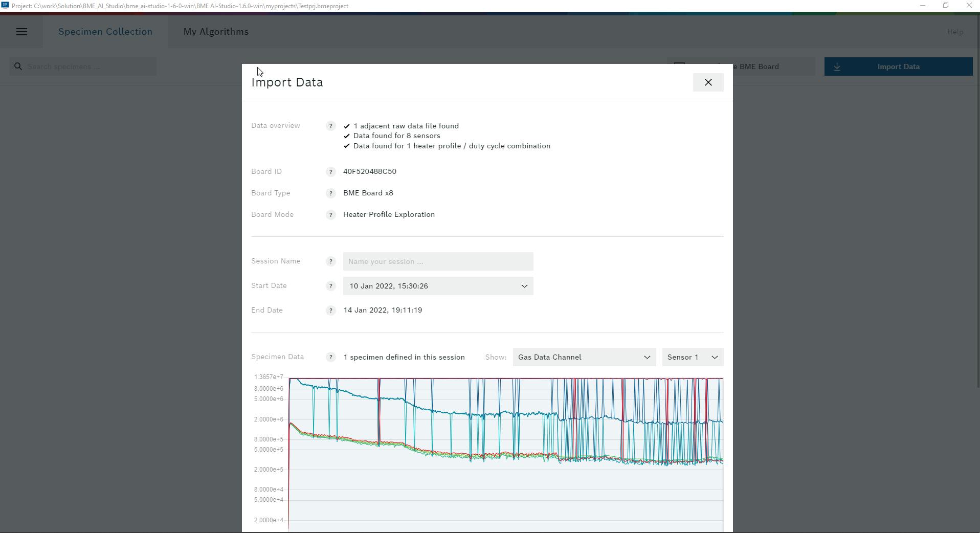Click help icon beside End Date
The width and height of the screenshot is (980, 533).
point(330,310)
